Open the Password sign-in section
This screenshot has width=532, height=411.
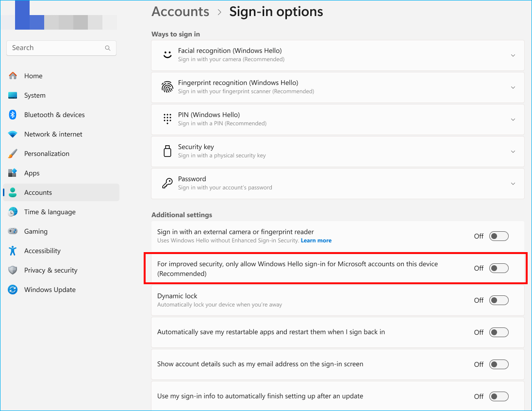click(x=513, y=184)
